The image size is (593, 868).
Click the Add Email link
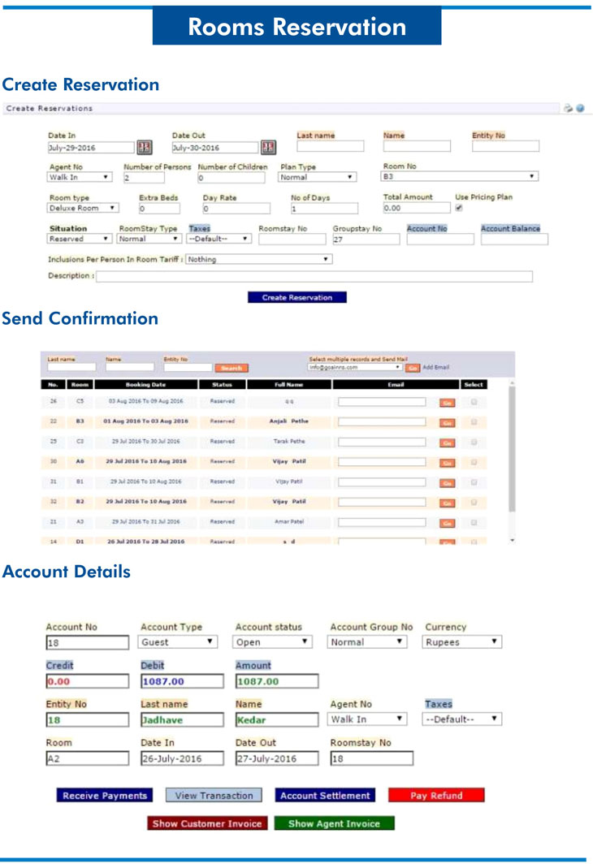[x=436, y=367]
